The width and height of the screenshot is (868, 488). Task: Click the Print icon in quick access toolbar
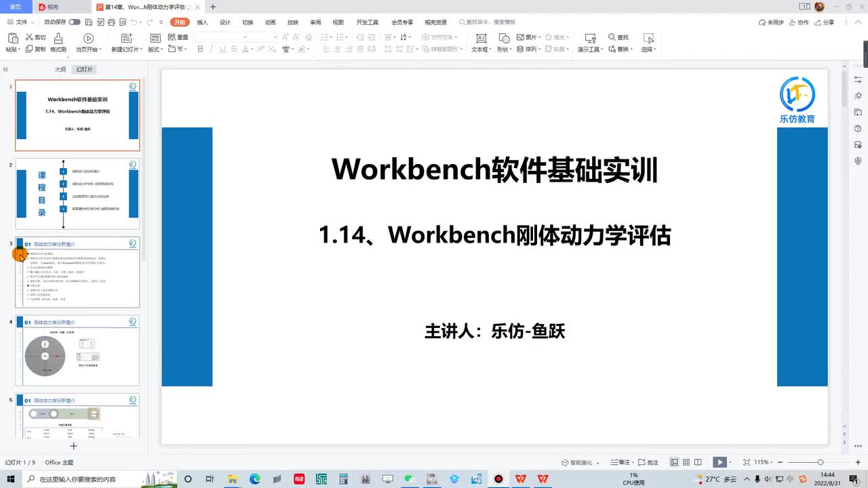pos(111,22)
